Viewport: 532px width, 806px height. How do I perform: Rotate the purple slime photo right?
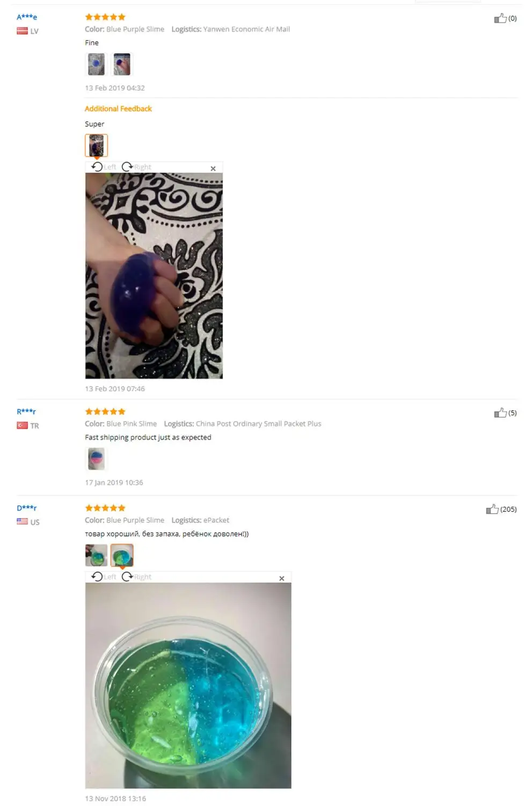(x=136, y=167)
